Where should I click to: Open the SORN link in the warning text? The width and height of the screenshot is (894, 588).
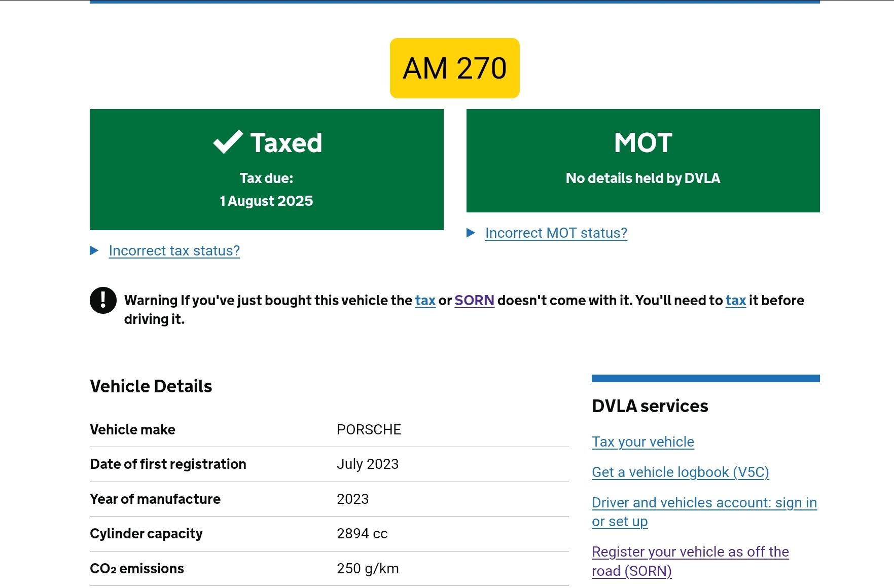point(474,301)
